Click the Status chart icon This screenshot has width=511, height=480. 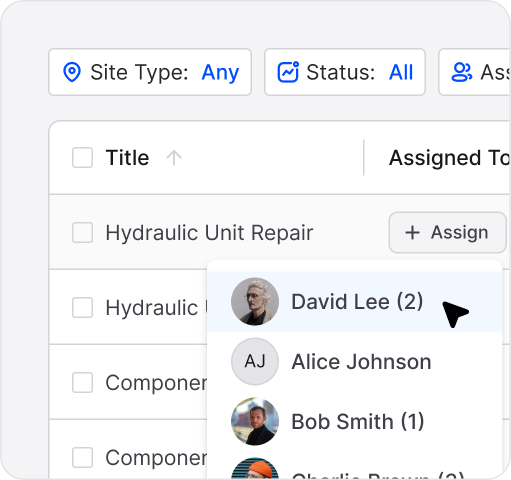tap(288, 72)
